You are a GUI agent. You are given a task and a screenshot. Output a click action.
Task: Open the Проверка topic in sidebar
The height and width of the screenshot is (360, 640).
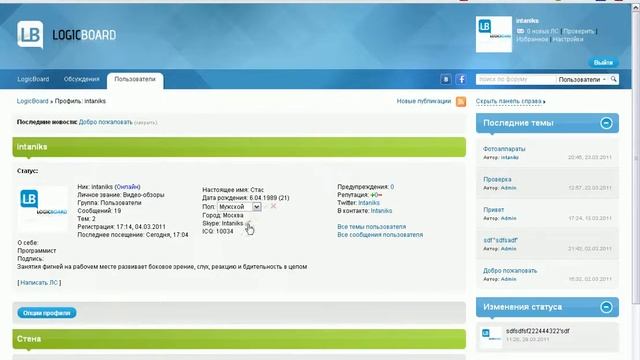point(497,179)
